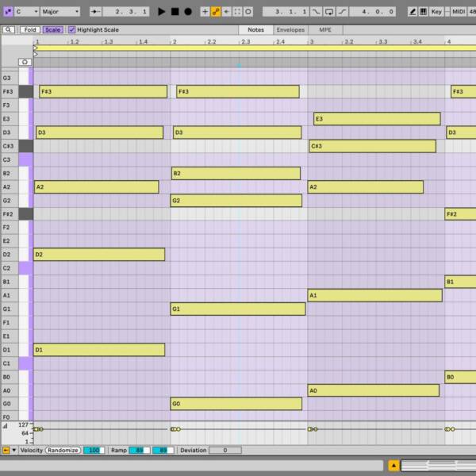Viewport: 476px width, 476px height.
Task: Uncheck the Highlight Scale checkbox
Action: click(71, 30)
